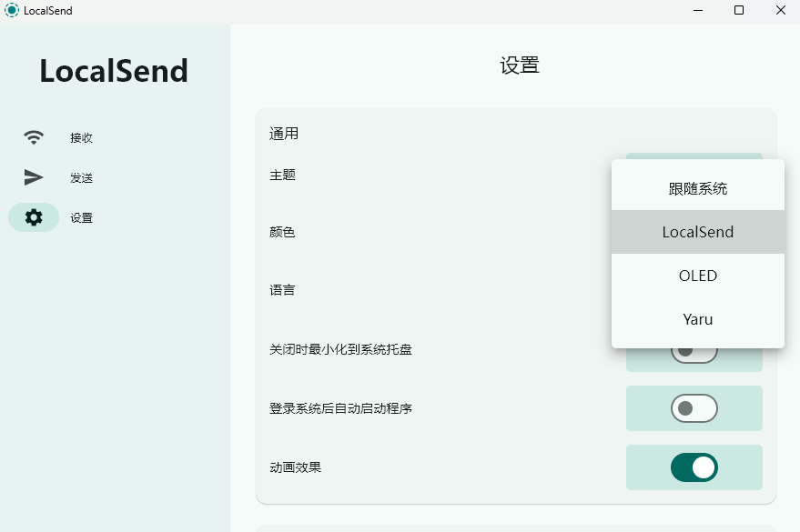The width and height of the screenshot is (800, 532).
Task: Click the Wi-Fi receive icon in sidebar
Action: click(x=34, y=138)
